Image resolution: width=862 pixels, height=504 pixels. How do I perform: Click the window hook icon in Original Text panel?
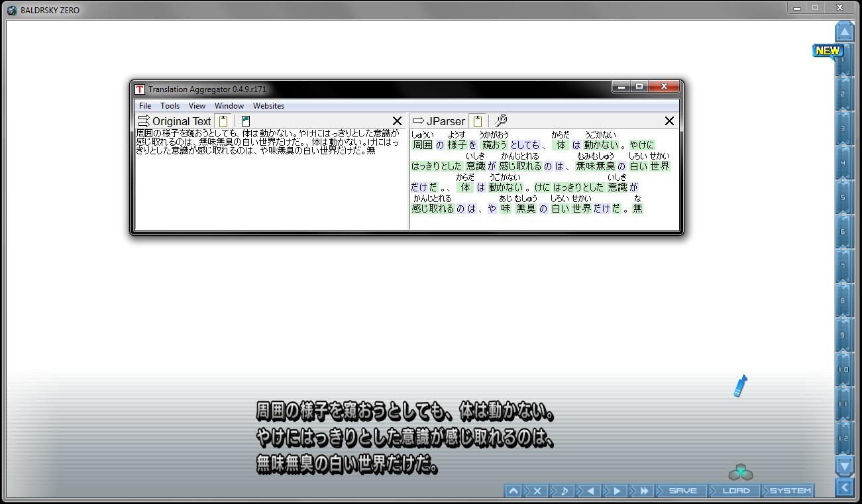pos(246,121)
